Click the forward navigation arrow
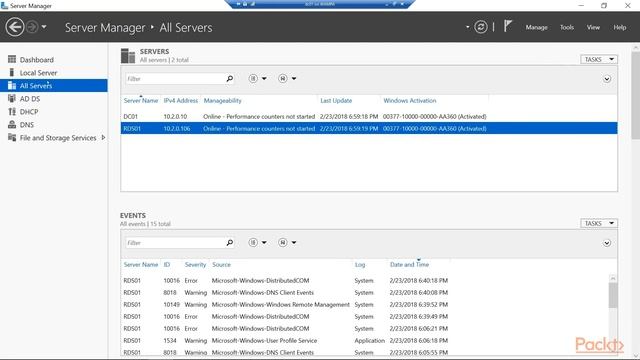640x360 pixels. tap(32, 27)
